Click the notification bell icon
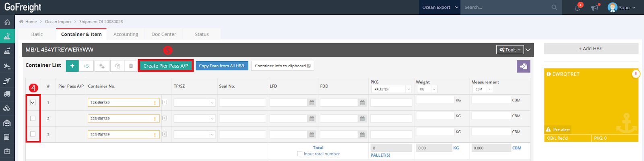The height and width of the screenshot is (161, 644). (x=577, y=8)
